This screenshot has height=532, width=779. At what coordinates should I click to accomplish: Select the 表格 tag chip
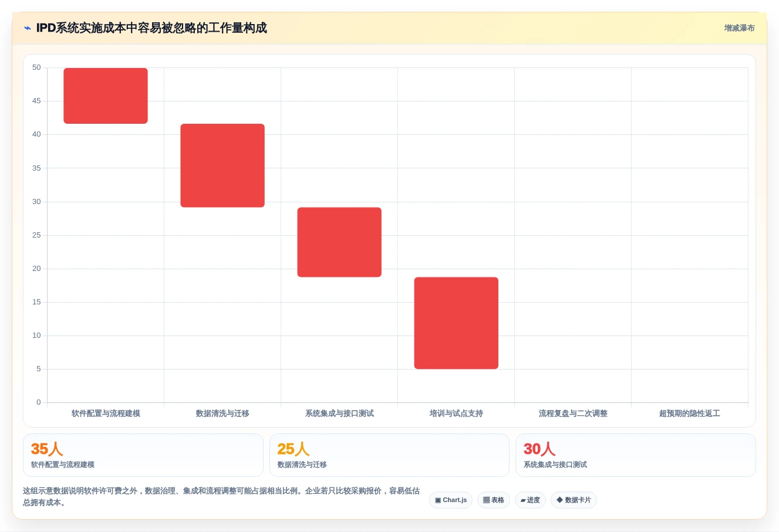(x=494, y=500)
